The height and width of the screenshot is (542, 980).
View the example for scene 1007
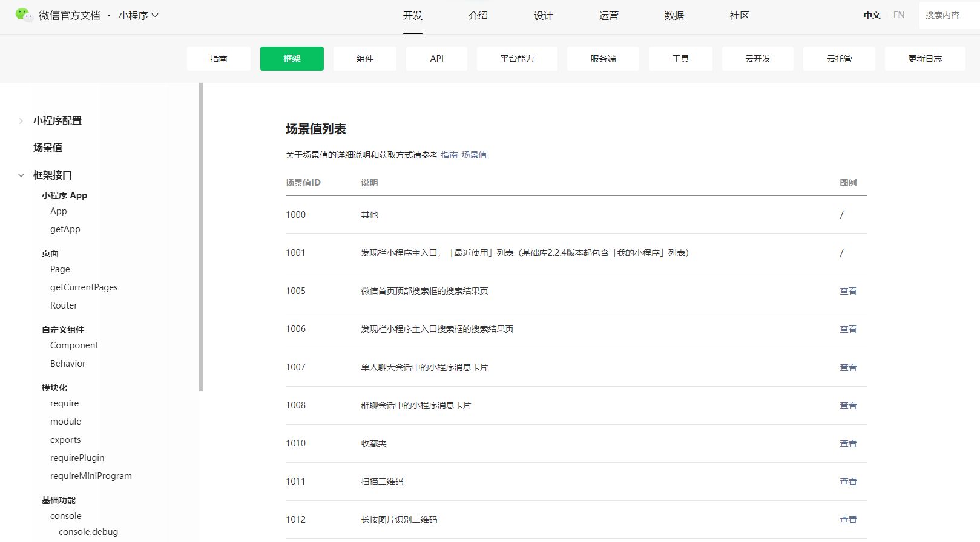click(848, 367)
